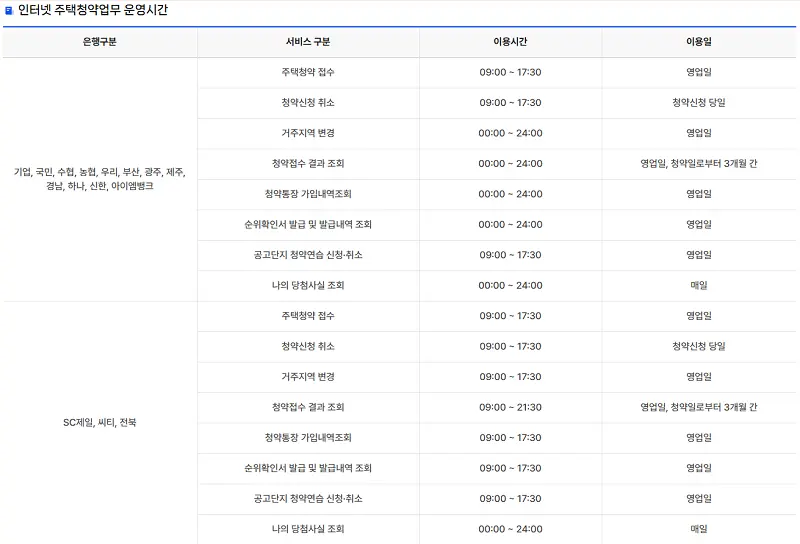
Task: Click '청약통장 가입내역조회' in the SC제일 bank group
Action: (x=308, y=437)
